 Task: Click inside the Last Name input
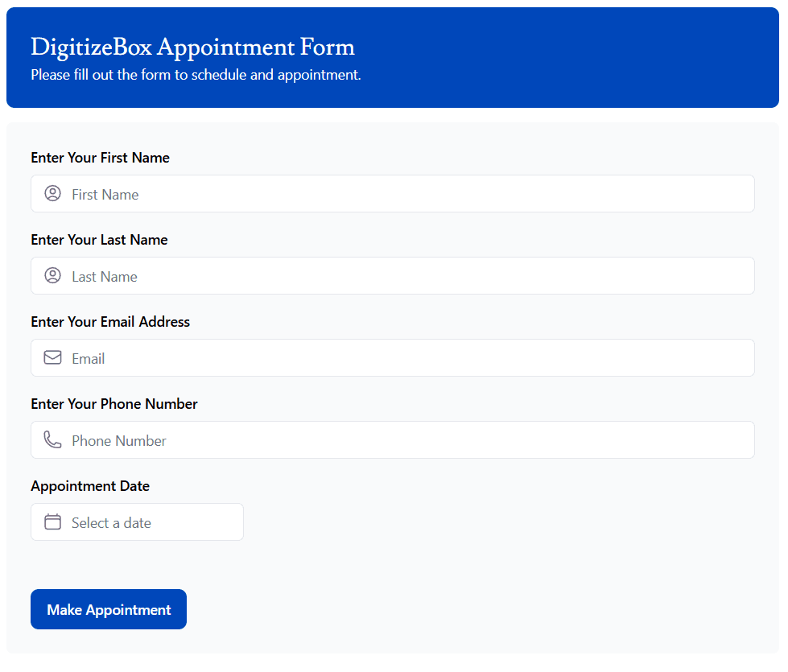click(322, 275)
